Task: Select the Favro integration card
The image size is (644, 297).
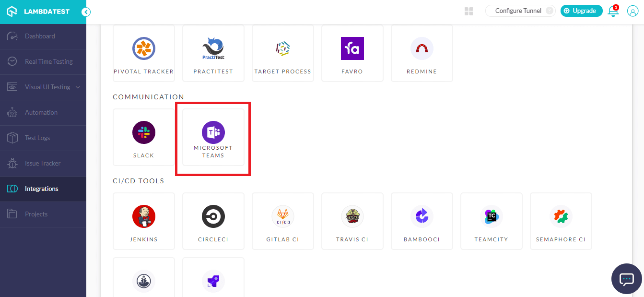Action: point(352,53)
